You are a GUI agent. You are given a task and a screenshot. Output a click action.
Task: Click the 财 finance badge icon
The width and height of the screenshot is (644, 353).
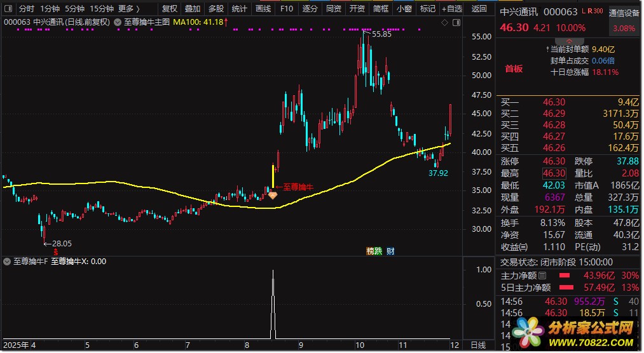tap(390, 251)
